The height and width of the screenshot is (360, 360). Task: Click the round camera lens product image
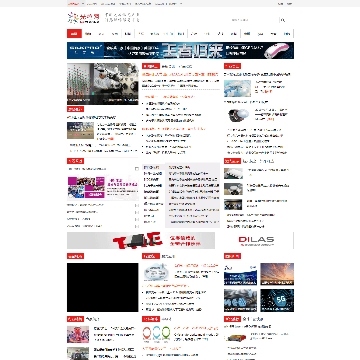tap(239, 116)
